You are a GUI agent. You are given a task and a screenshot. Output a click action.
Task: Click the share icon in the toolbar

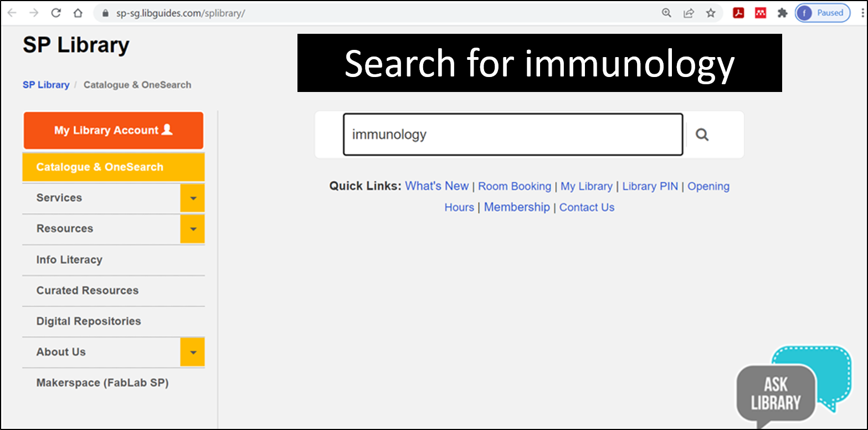(689, 13)
